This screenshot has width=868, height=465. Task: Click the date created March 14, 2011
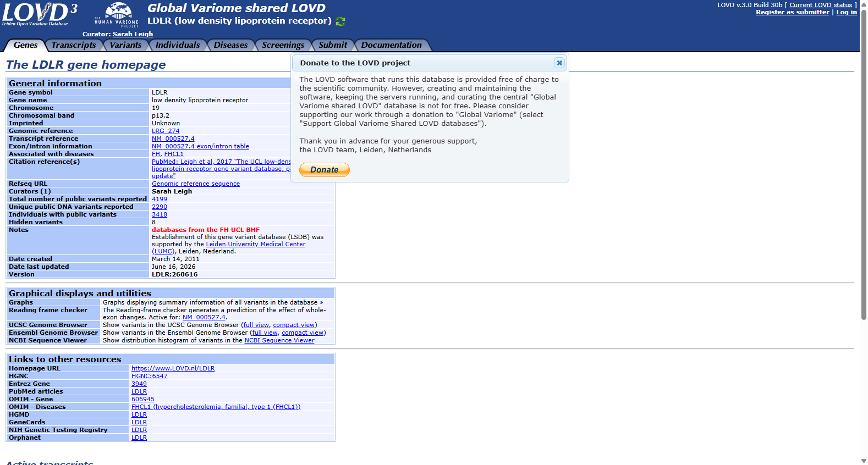tap(175, 259)
